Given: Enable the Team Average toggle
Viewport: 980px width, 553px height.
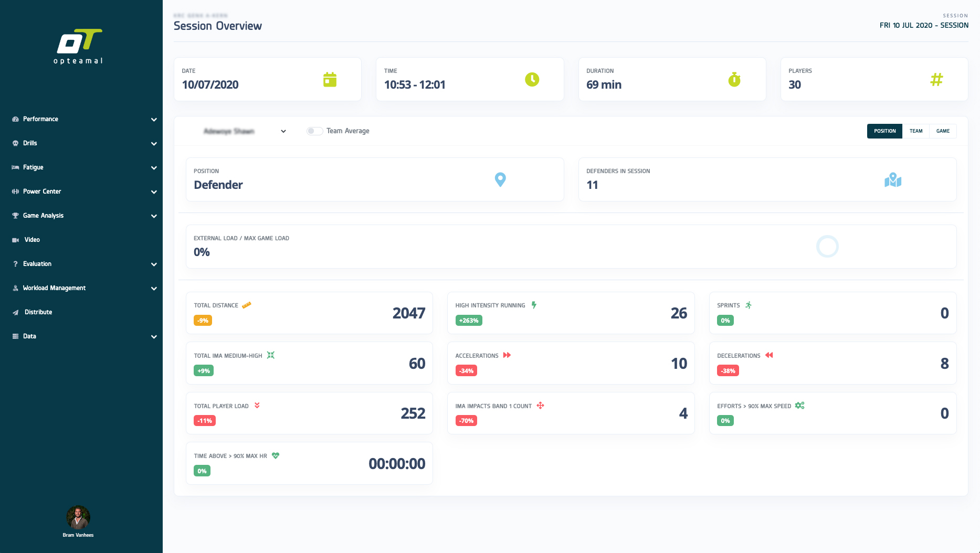Looking at the screenshot, I should point(314,131).
